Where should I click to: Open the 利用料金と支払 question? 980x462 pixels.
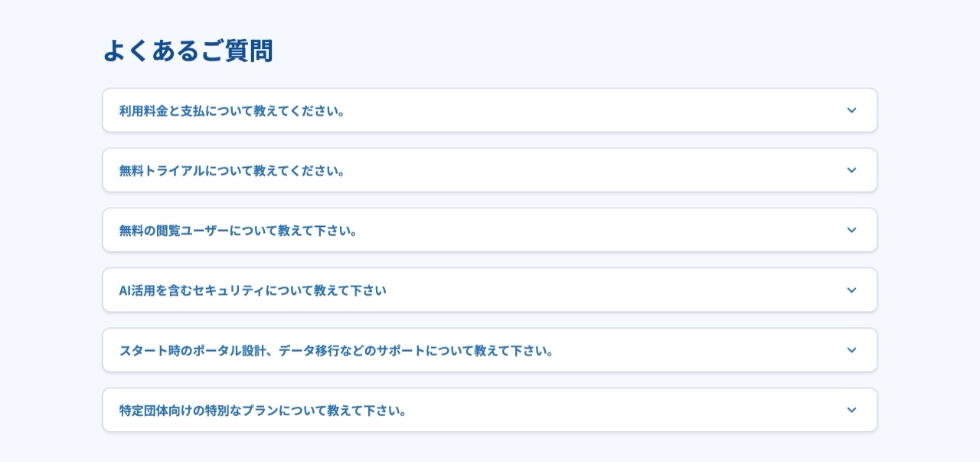click(231, 110)
